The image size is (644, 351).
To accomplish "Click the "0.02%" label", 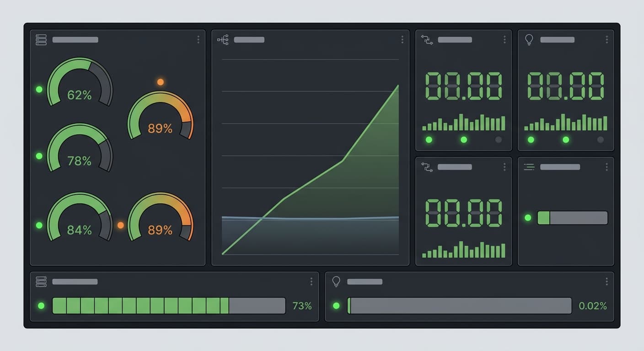I will pos(593,306).
